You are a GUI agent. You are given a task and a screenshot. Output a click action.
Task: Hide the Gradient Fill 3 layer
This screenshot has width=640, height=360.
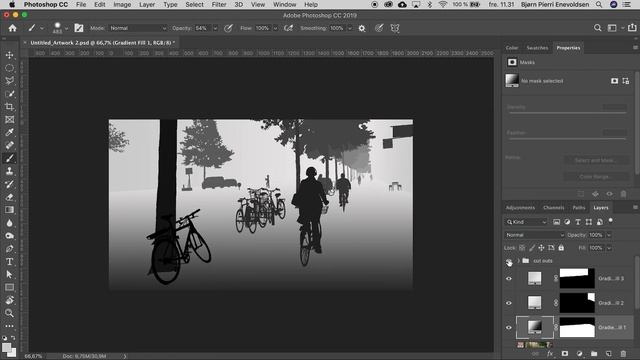[509, 279]
